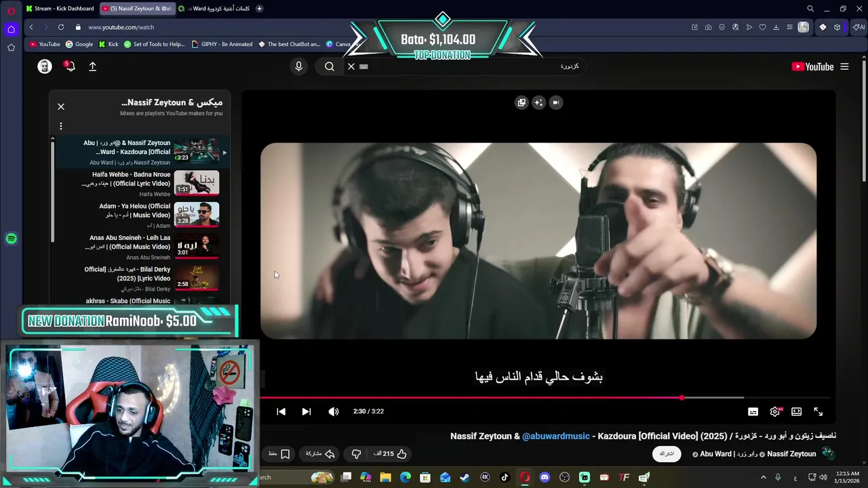The height and width of the screenshot is (488, 868).
Task: Click YouTube upload/create arrow icon
Action: tap(93, 66)
